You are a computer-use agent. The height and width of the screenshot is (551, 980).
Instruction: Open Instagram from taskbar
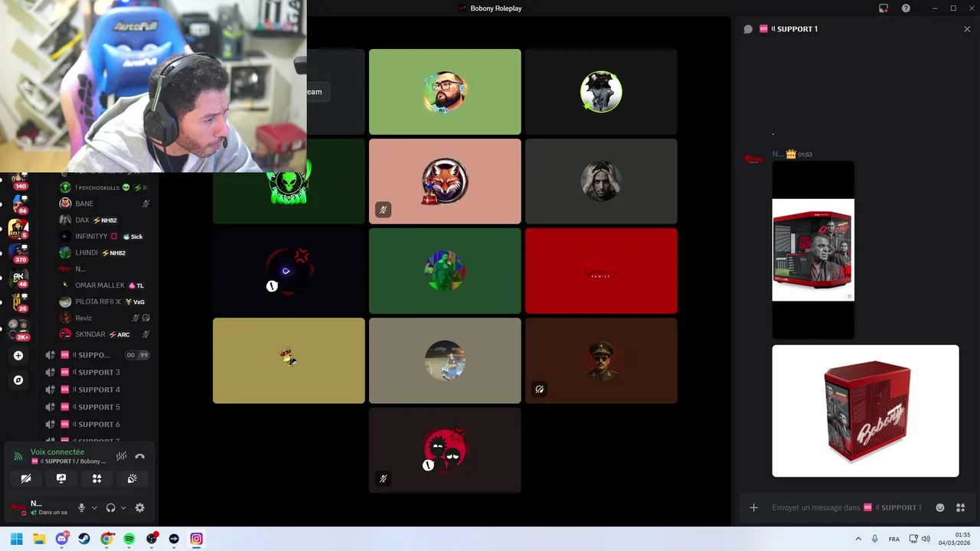pyautogui.click(x=197, y=539)
